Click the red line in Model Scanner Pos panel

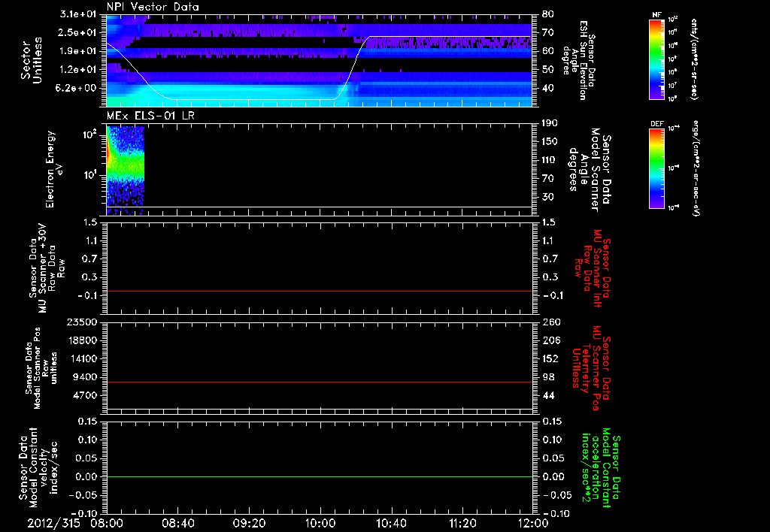pos(319,382)
